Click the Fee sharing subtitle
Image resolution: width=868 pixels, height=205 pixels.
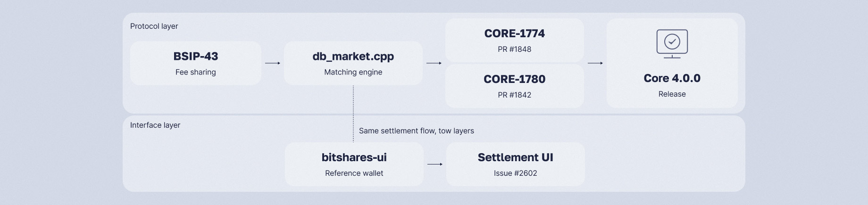coord(195,72)
